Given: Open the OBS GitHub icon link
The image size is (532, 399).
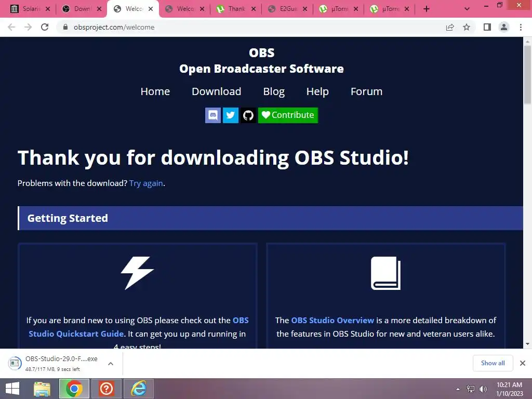Looking at the screenshot, I should [248, 115].
